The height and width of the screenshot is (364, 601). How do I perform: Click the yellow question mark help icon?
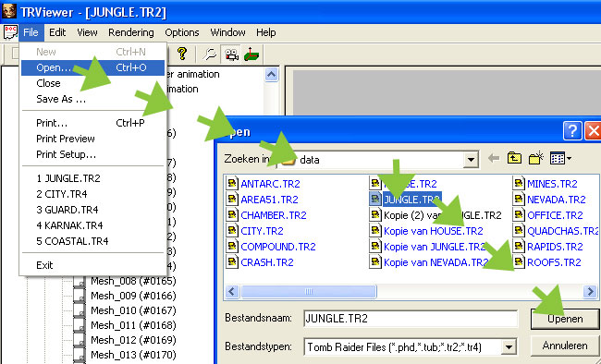coord(182,54)
